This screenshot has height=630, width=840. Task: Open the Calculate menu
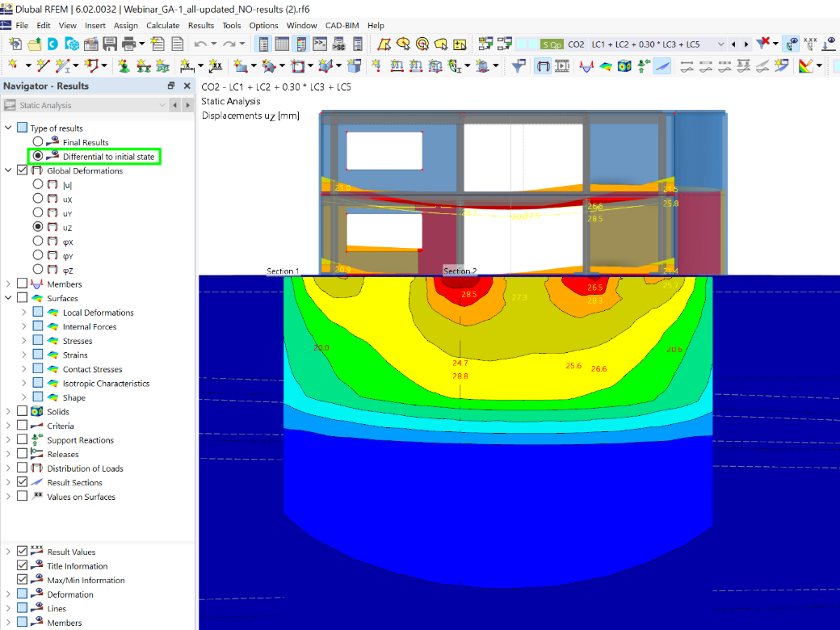(163, 25)
